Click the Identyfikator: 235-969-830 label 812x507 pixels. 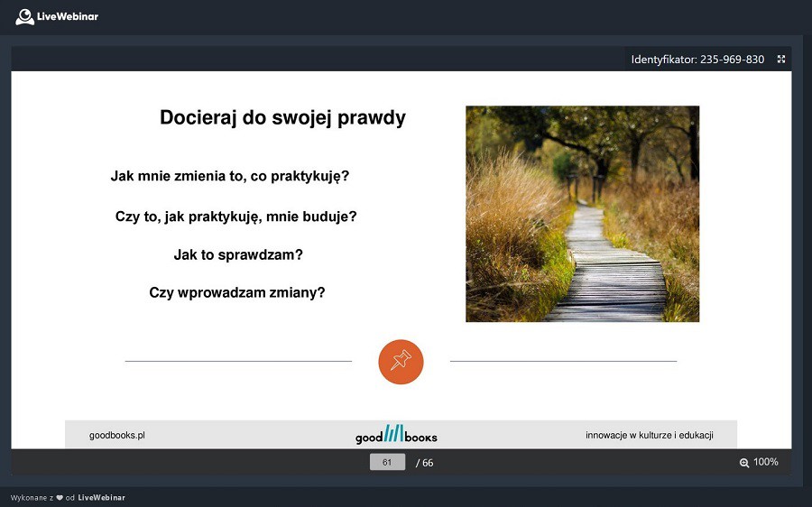(697, 60)
